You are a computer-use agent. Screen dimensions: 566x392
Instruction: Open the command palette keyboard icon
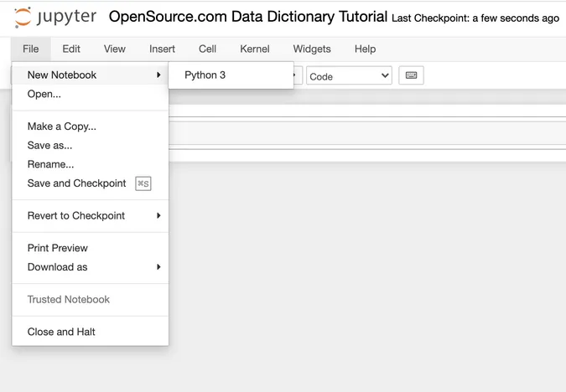coord(411,75)
